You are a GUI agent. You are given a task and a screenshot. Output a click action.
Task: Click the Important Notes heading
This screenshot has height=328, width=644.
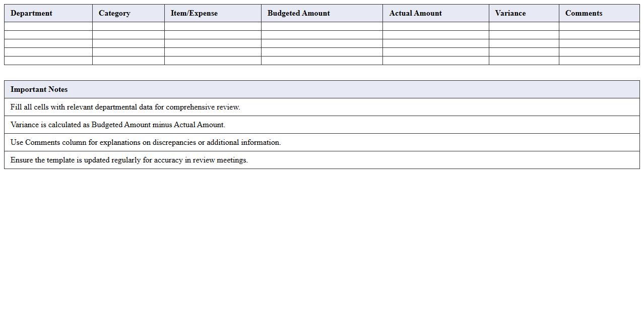point(39,89)
